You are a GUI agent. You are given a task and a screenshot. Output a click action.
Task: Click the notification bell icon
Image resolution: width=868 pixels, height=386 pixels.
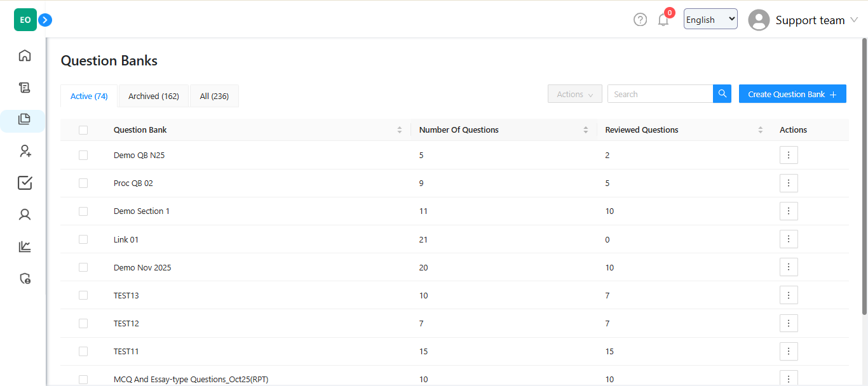click(663, 20)
